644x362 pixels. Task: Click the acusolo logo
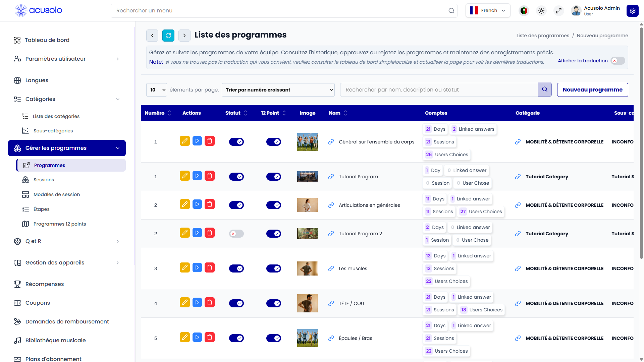click(39, 10)
